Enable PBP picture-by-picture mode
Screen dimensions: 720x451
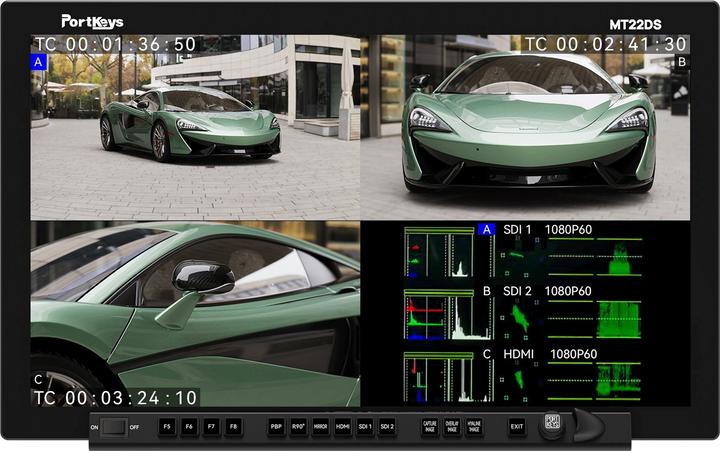click(x=276, y=427)
